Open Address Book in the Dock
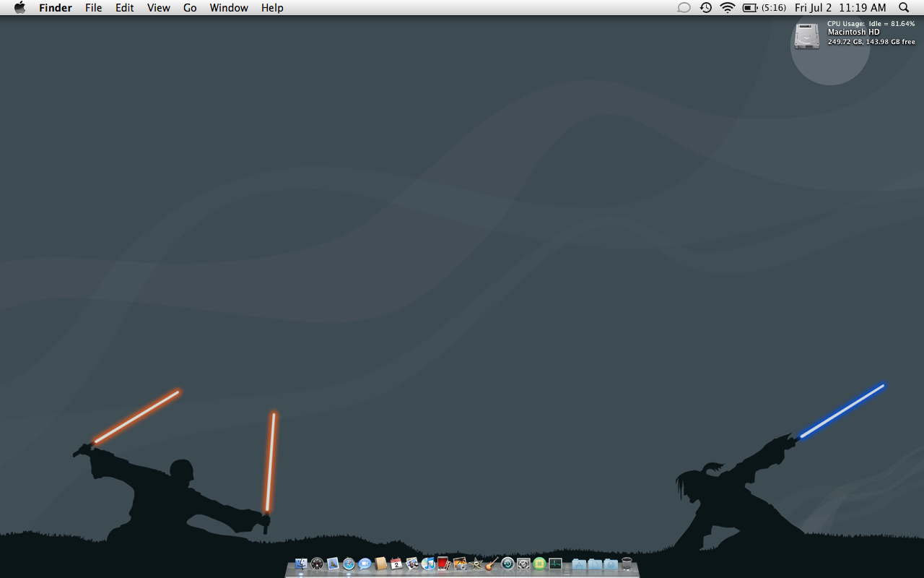 pyautogui.click(x=381, y=564)
